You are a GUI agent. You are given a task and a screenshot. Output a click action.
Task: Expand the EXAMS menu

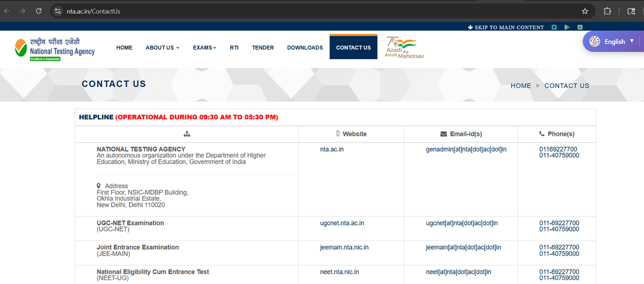click(x=204, y=48)
